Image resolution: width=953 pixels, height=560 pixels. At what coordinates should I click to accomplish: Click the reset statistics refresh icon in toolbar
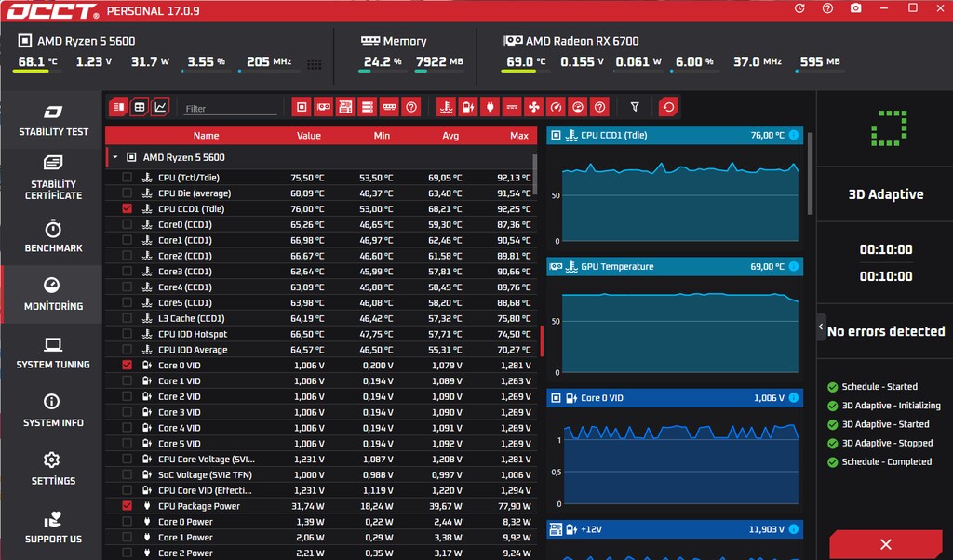668,108
